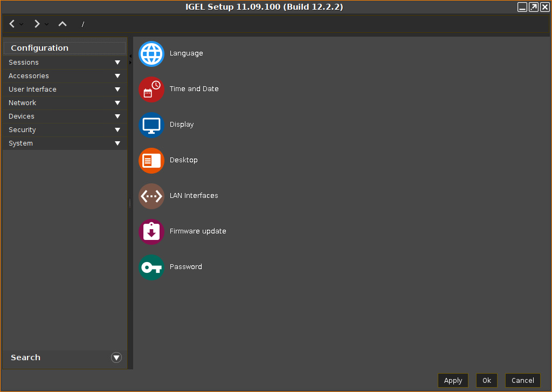Viewport: 552px width, 392px height.
Task: Select Devices in the configuration tree
Action: pos(22,116)
